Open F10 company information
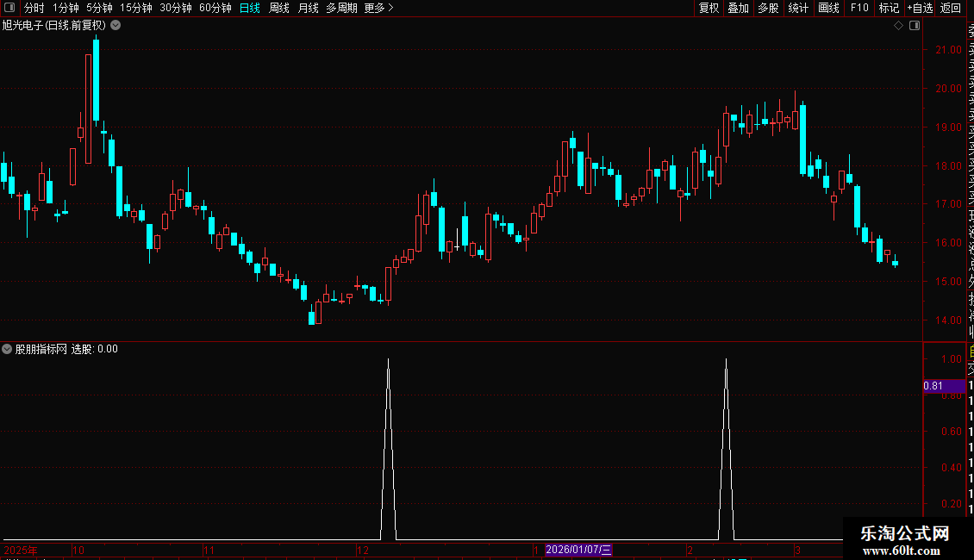 click(859, 8)
